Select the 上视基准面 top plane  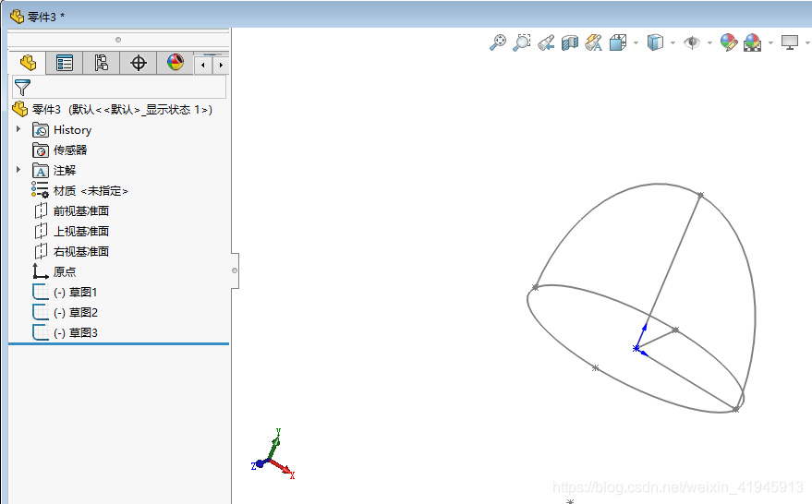[70, 231]
